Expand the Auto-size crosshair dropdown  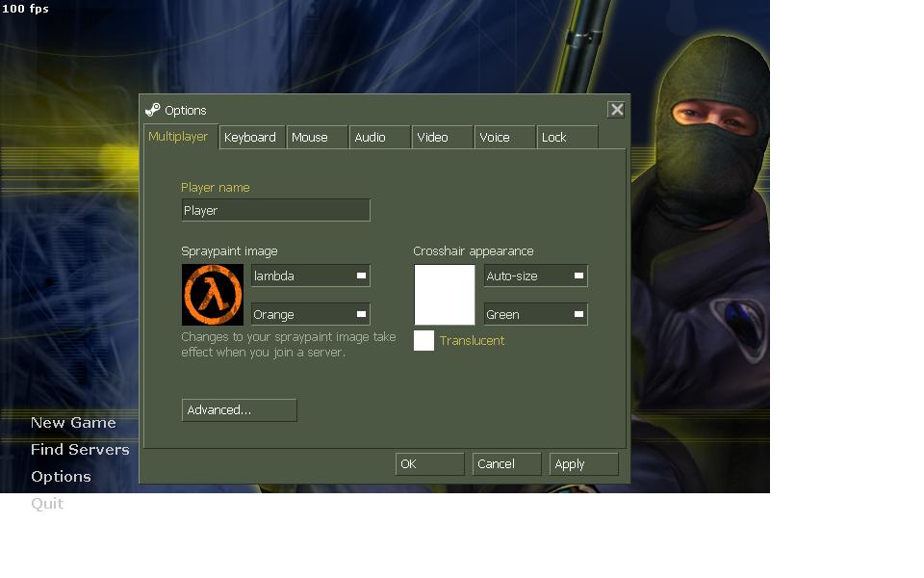(536, 276)
